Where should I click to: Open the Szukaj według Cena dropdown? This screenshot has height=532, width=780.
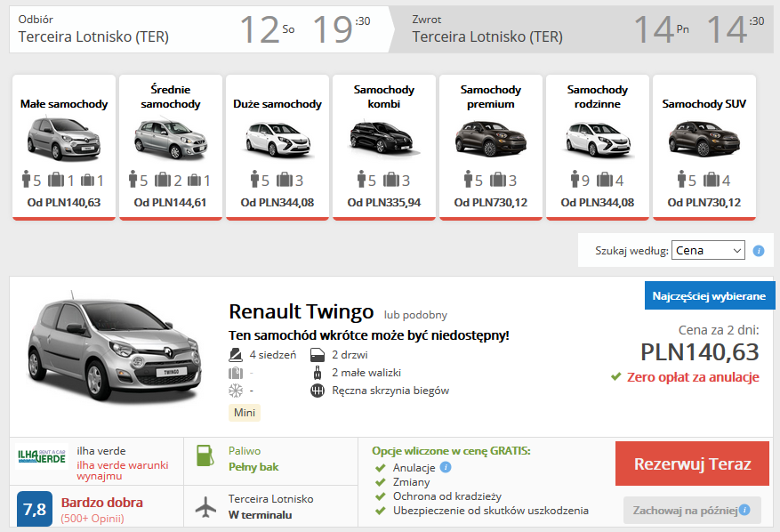click(x=708, y=250)
